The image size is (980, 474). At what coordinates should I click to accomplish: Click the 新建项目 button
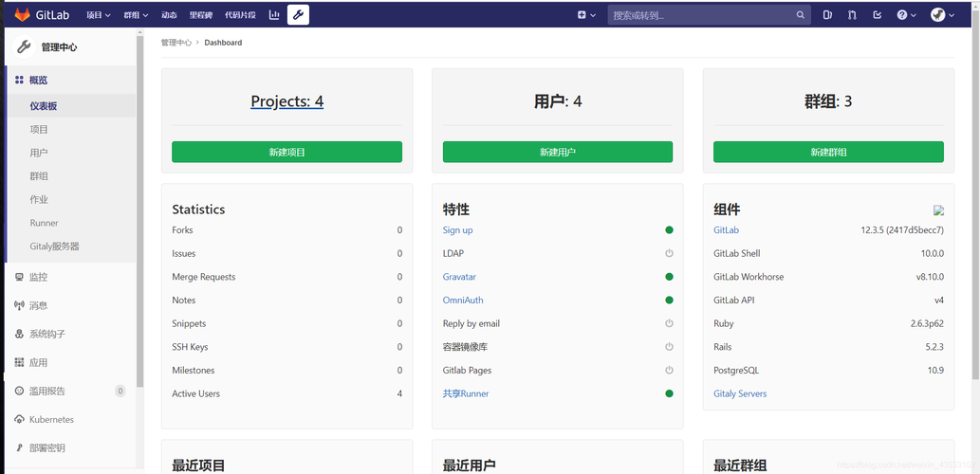click(287, 152)
